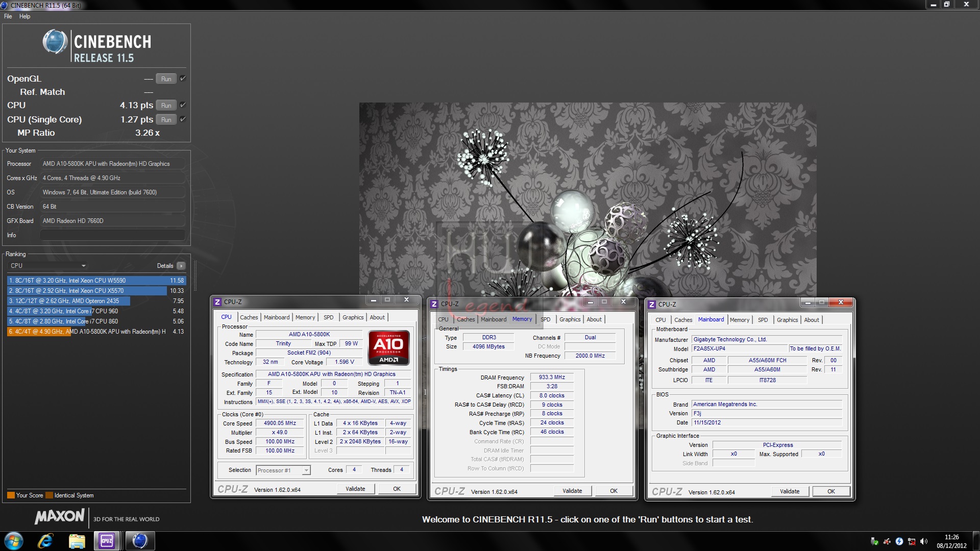Click OK in Memory CPU-Z window
Image resolution: width=980 pixels, height=551 pixels.
614,491
